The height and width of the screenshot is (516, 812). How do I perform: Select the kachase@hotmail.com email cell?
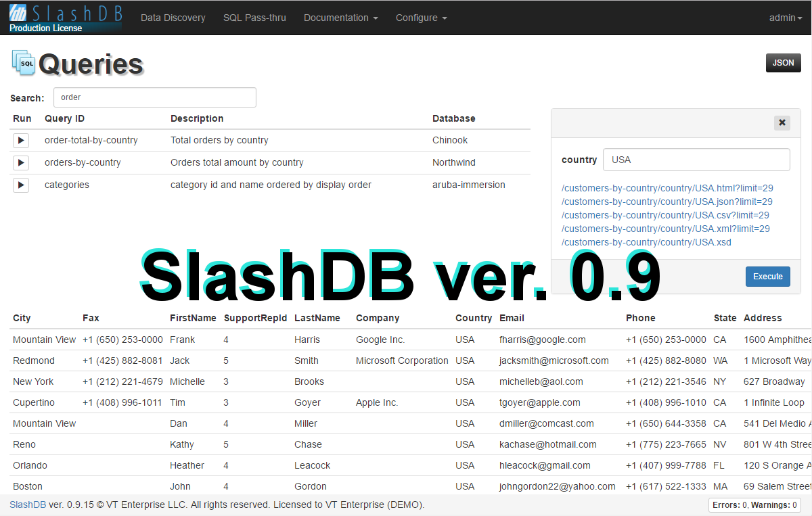(x=548, y=445)
